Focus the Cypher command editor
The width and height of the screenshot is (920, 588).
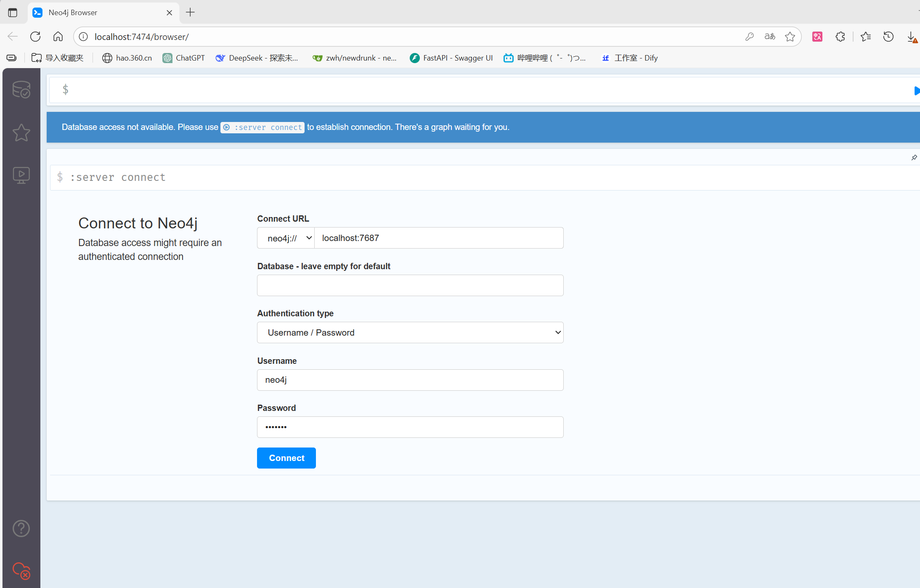coord(480,90)
